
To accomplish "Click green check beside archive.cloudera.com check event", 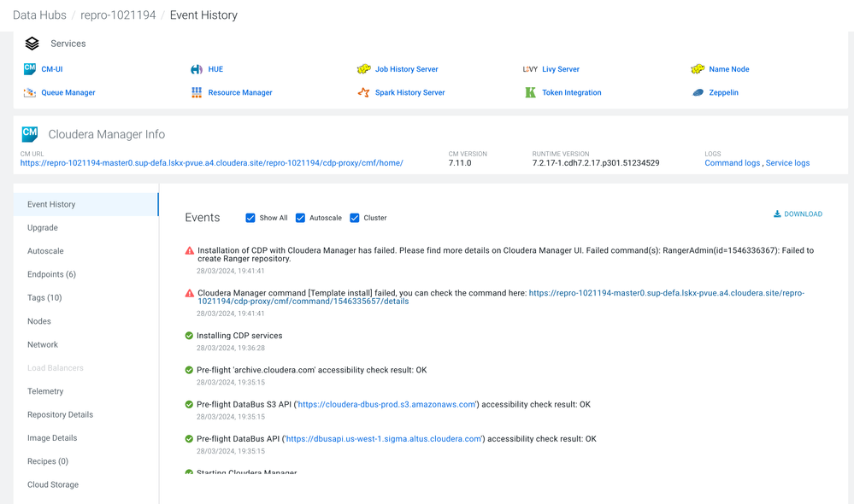I will pyautogui.click(x=189, y=370).
